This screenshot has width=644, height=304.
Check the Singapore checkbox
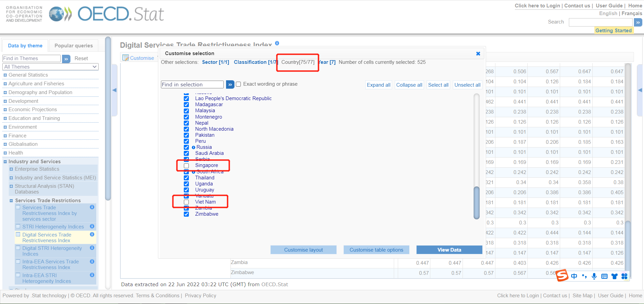tap(186, 166)
